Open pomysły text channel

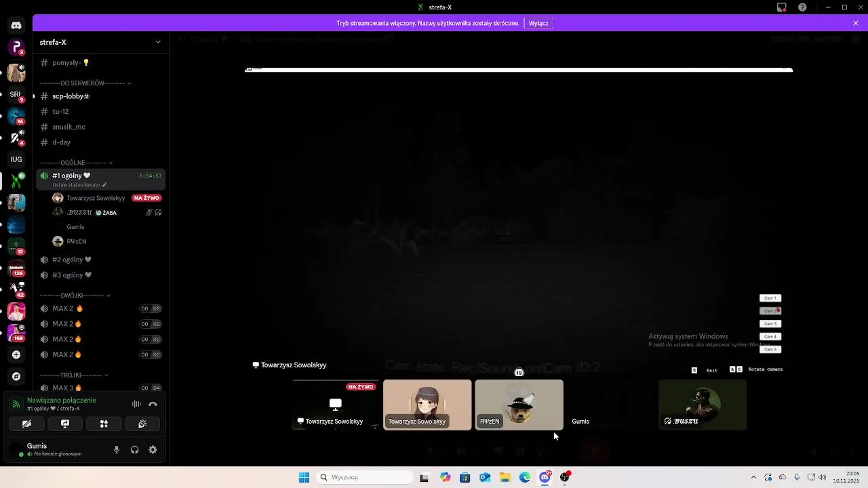(x=100, y=62)
